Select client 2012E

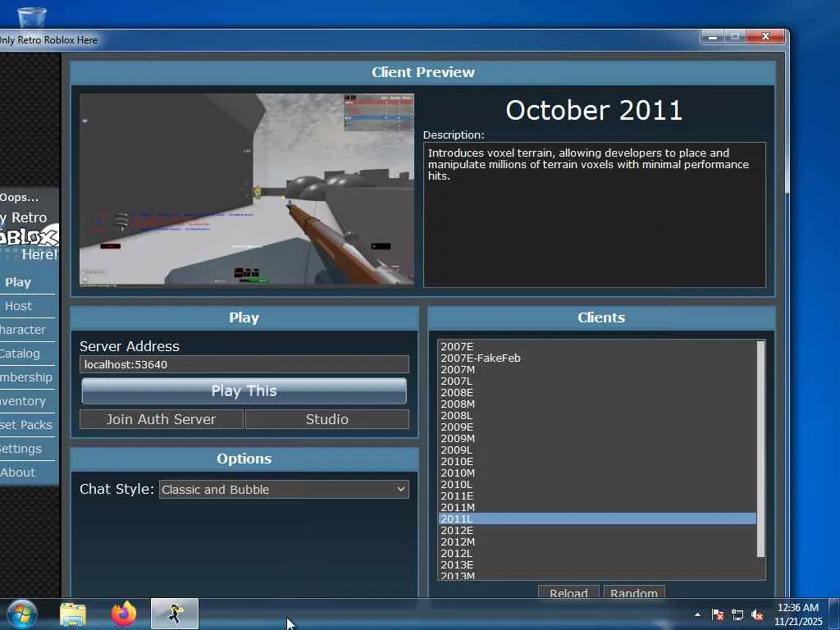pyautogui.click(x=597, y=531)
